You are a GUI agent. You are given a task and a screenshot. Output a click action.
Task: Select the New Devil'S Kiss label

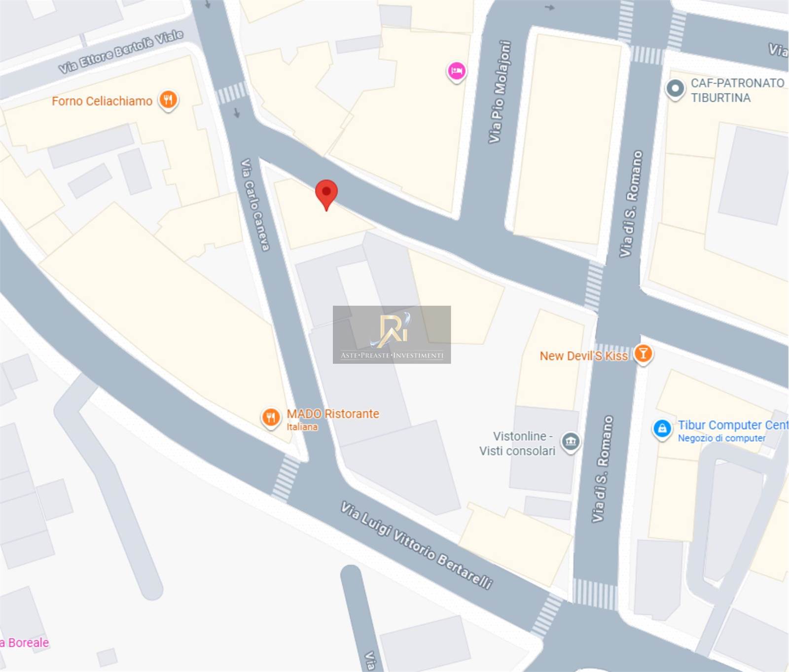tap(584, 356)
